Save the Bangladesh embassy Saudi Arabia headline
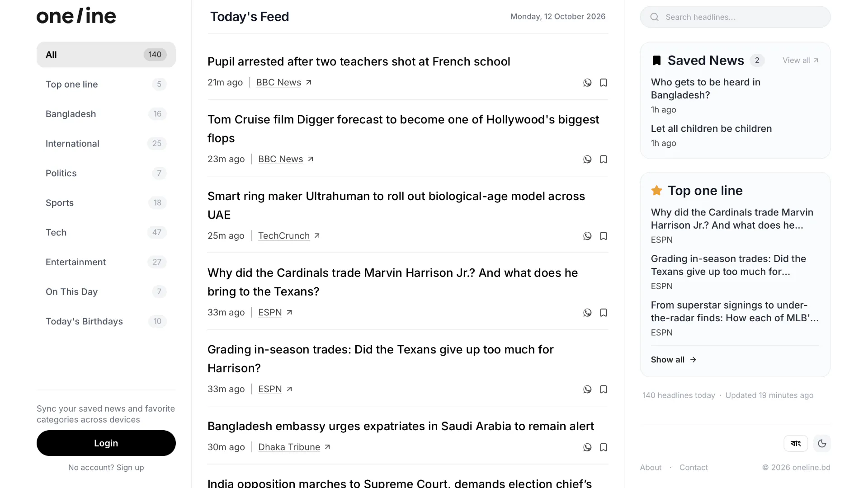The image size is (868, 488). coord(604,447)
